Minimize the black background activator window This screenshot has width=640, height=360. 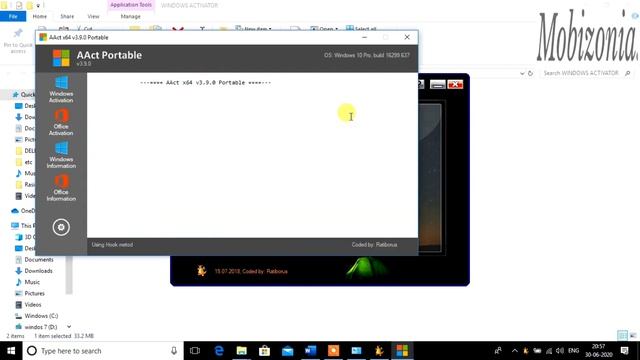(x=438, y=84)
